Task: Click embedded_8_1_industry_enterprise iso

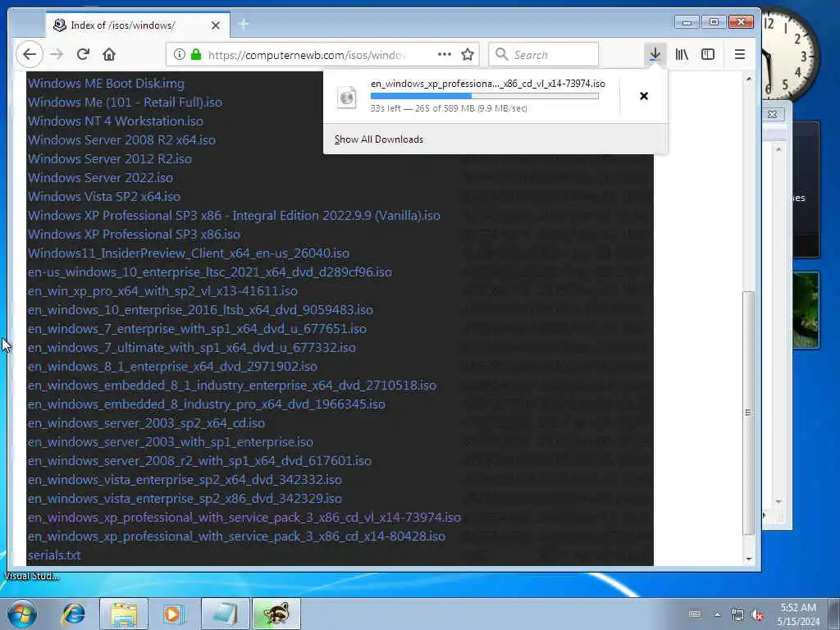Action: pyautogui.click(x=232, y=386)
